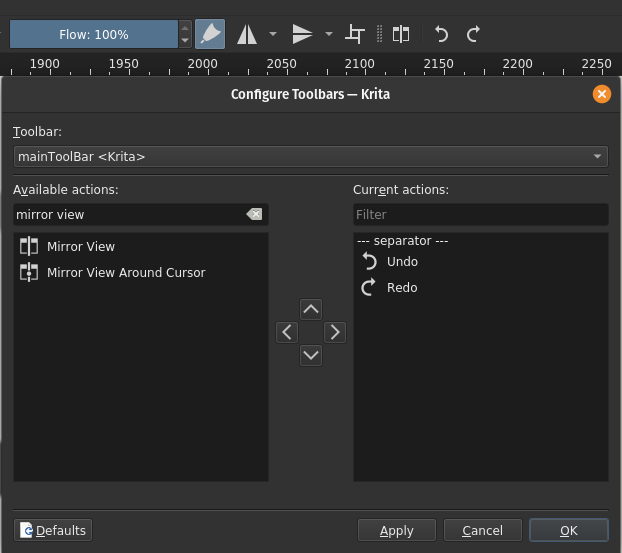Viewport: 622px width, 553px height.
Task: Toggle the pen pressure icon in toolbar
Action: coord(209,34)
